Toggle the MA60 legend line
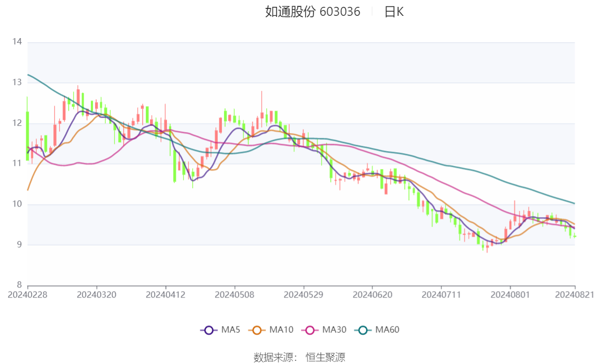 377,330
